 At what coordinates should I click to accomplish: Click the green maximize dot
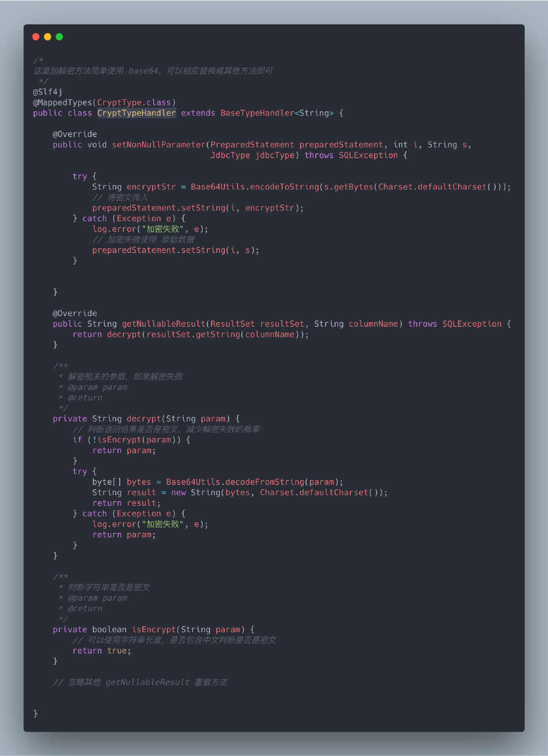[x=59, y=37]
